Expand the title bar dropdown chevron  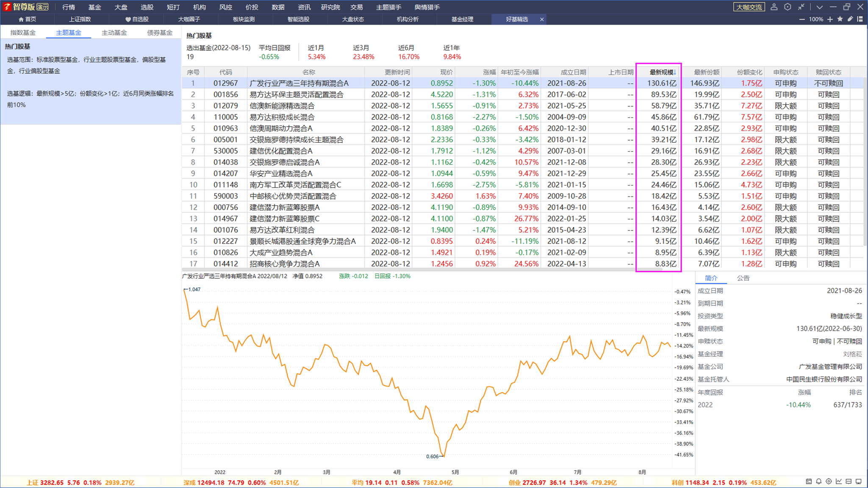[820, 7]
